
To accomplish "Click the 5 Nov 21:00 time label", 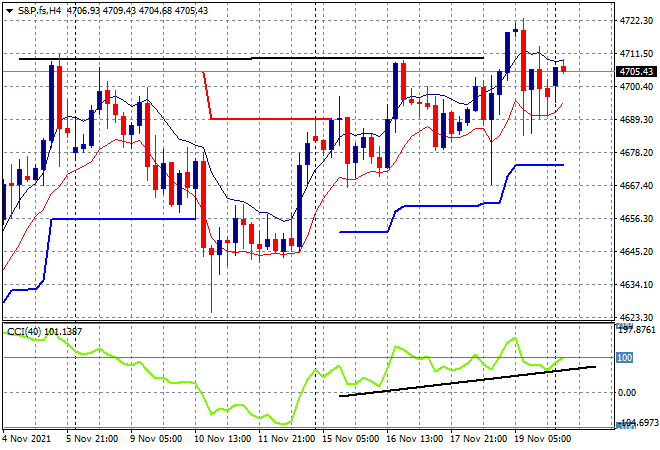I will pyautogui.click(x=92, y=439).
